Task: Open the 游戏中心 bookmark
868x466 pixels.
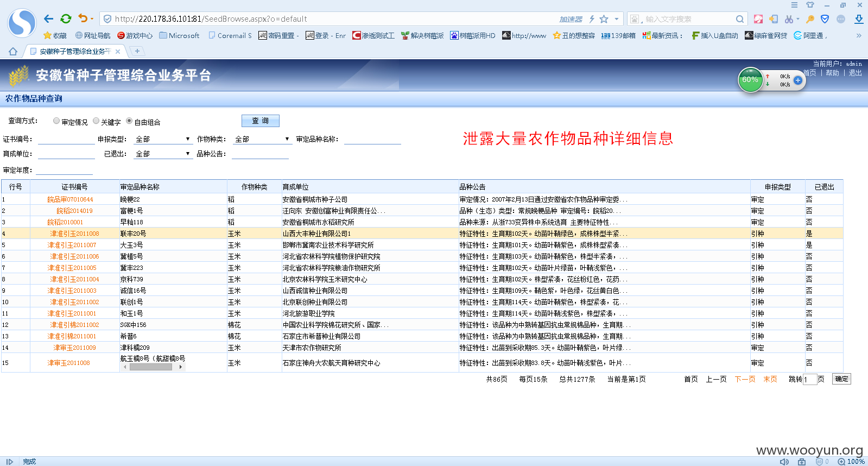Action: coord(135,35)
